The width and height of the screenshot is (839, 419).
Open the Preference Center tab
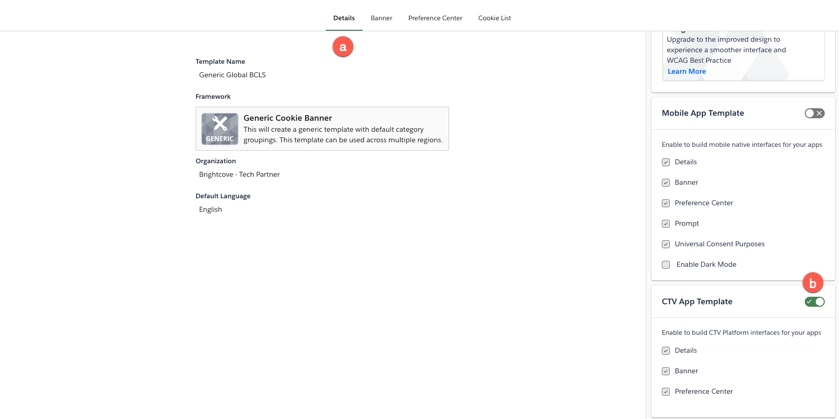pyautogui.click(x=435, y=18)
